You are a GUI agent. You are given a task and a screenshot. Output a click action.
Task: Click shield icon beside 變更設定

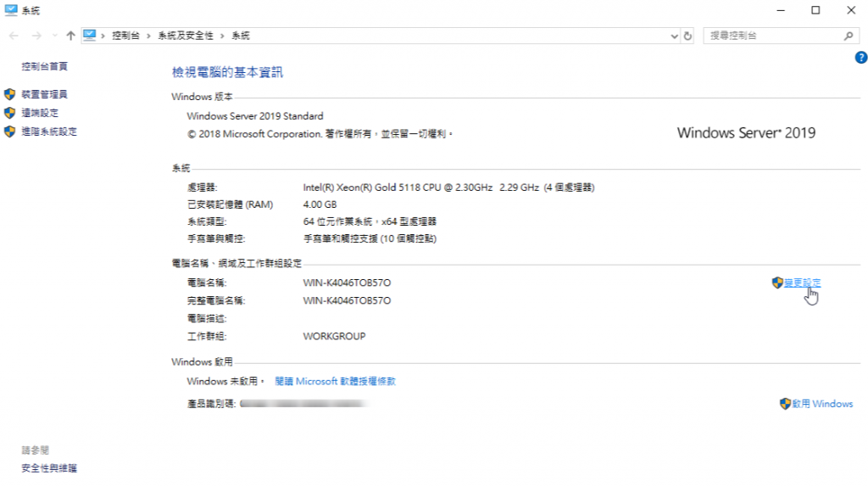pyautogui.click(x=777, y=283)
